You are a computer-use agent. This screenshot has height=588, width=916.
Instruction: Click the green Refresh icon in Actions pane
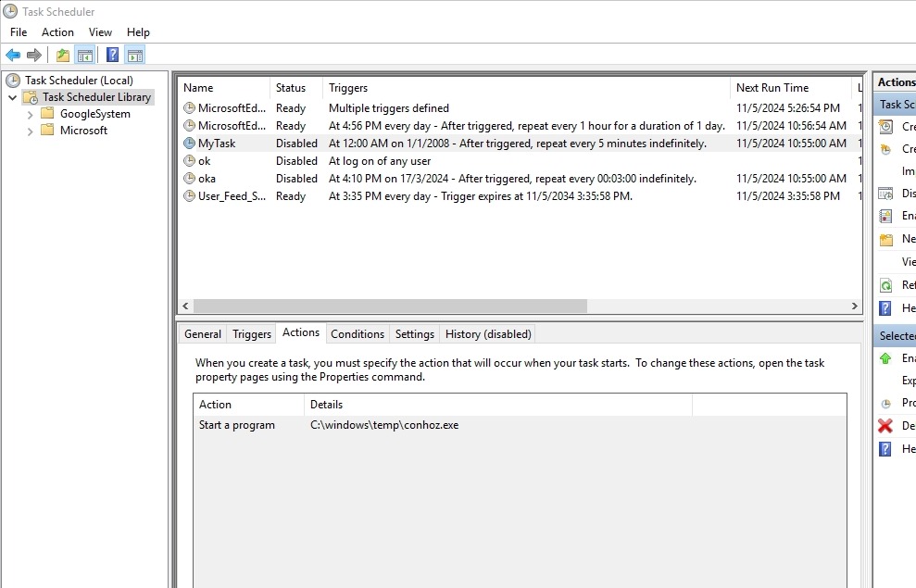coord(885,285)
